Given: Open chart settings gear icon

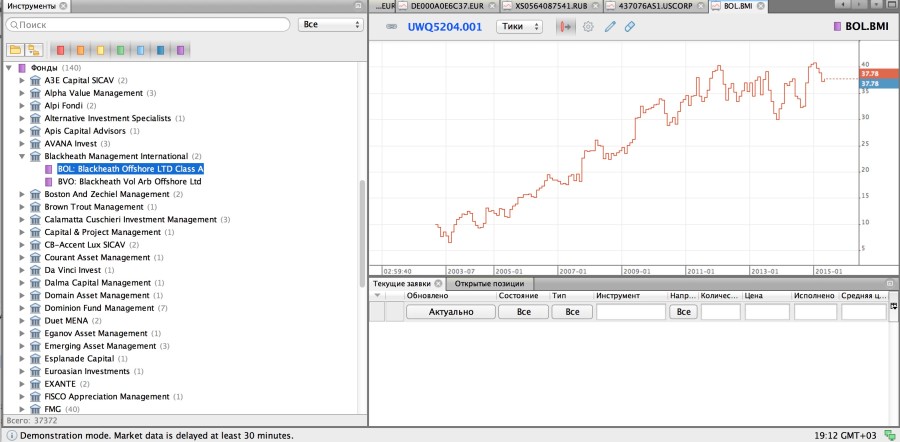Looking at the screenshot, I should pos(588,27).
